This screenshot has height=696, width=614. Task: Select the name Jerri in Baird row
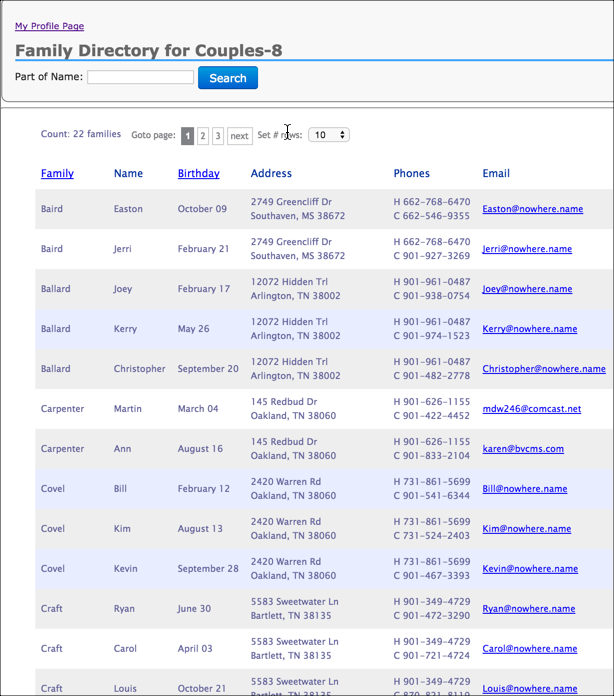coord(123,249)
